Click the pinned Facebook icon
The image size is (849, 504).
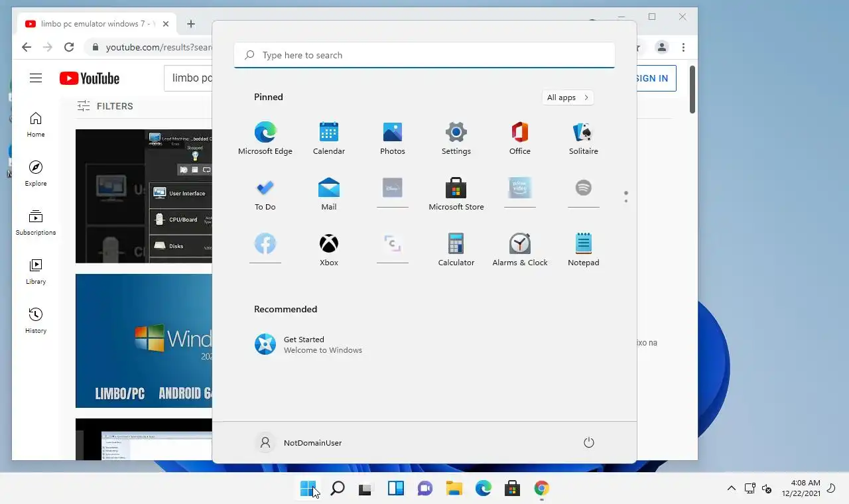pyautogui.click(x=265, y=245)
